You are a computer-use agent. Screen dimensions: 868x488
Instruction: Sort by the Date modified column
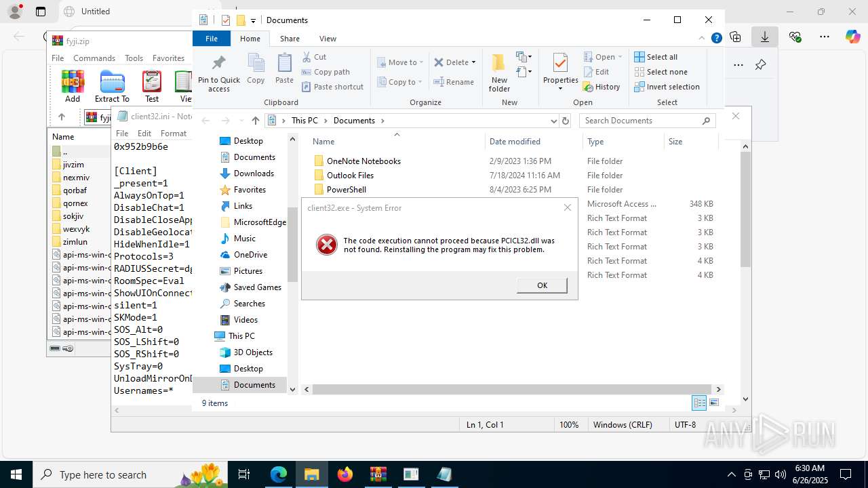click(515, 142)
